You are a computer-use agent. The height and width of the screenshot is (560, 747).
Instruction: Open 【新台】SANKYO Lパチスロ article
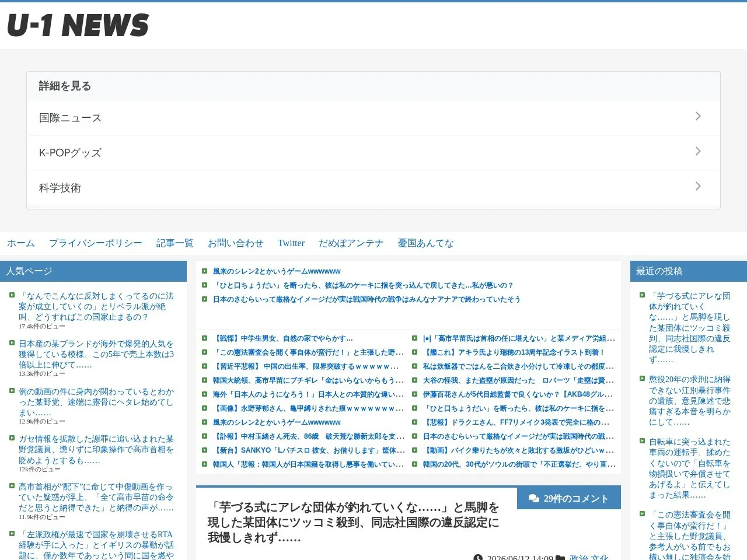[309, 450]
